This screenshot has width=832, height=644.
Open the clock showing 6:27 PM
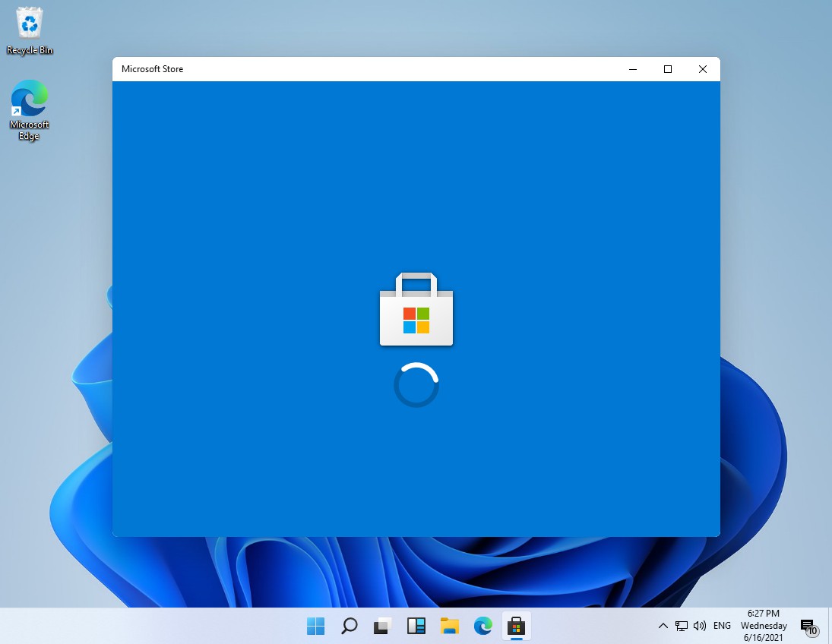[764, 626]
